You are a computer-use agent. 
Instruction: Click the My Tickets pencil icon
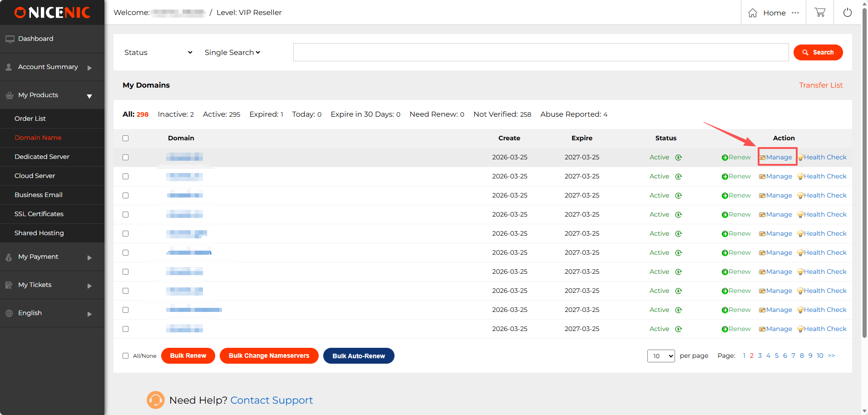tap(9, 285)
